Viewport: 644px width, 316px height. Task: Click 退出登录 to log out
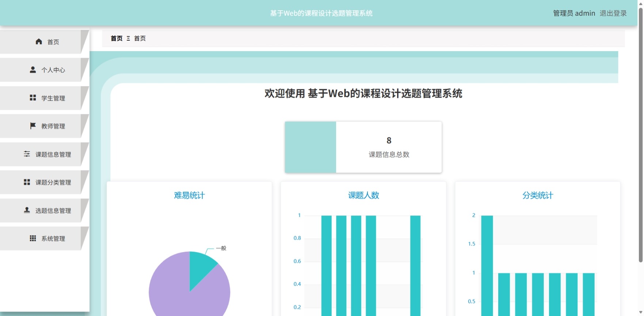click(x=613, y=13)
